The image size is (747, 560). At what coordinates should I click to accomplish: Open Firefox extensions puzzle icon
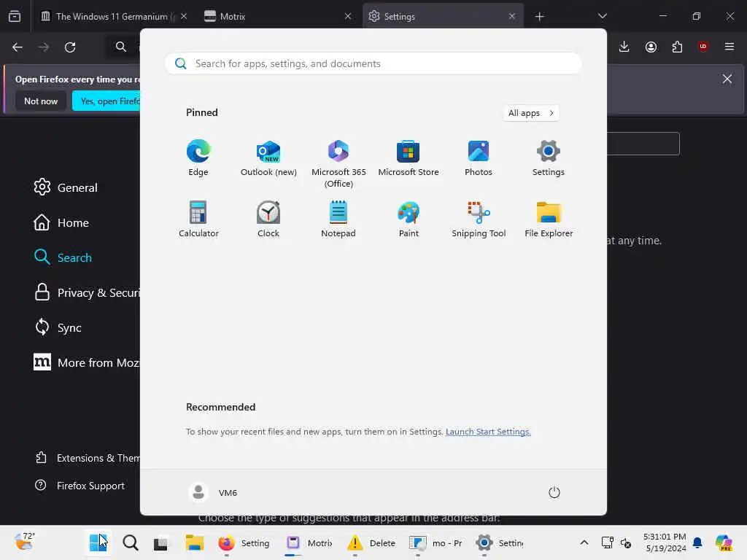tap(677, 47)
